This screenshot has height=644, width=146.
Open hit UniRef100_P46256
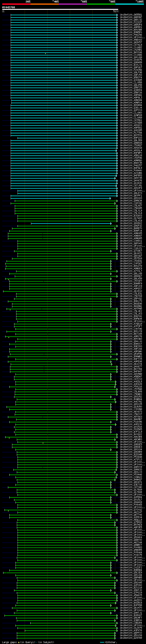click(131, 35)
